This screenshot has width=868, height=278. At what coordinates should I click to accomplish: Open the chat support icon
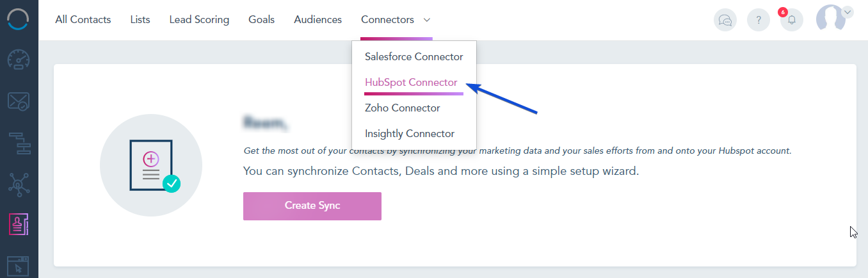[x=725, y=20]
